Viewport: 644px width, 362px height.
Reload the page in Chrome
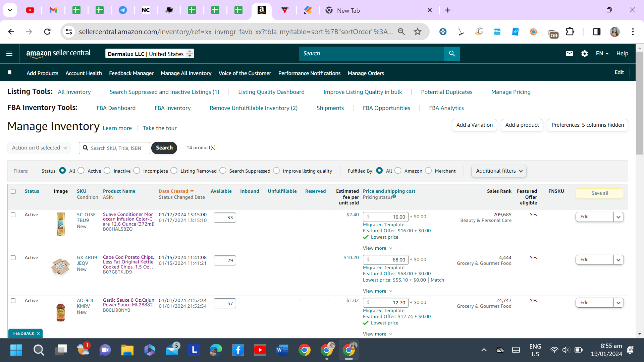47,32
